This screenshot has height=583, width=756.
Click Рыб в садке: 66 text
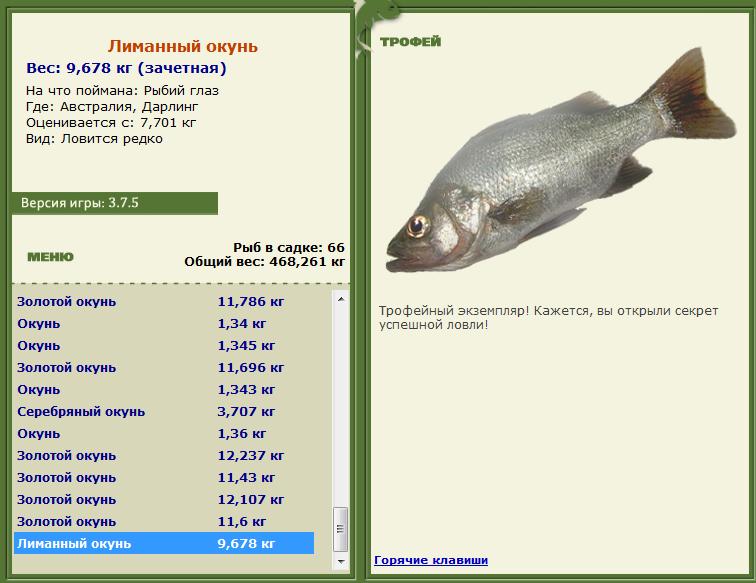coord(289,248)
